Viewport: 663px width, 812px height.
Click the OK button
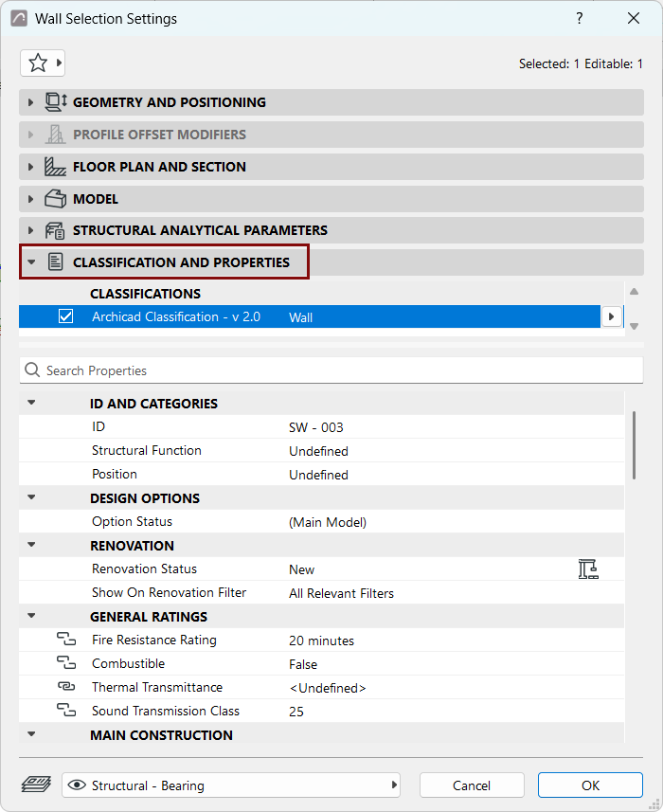[x=590, y=785]
